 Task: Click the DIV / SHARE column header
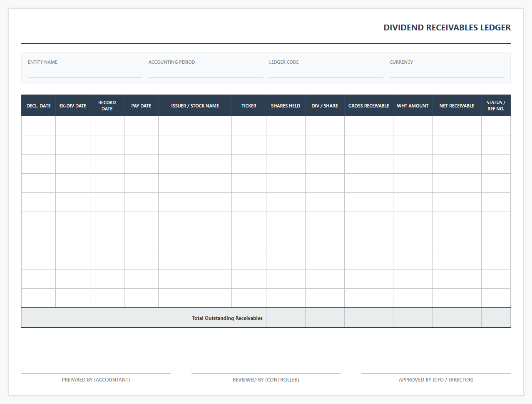[x=325, y=106]
